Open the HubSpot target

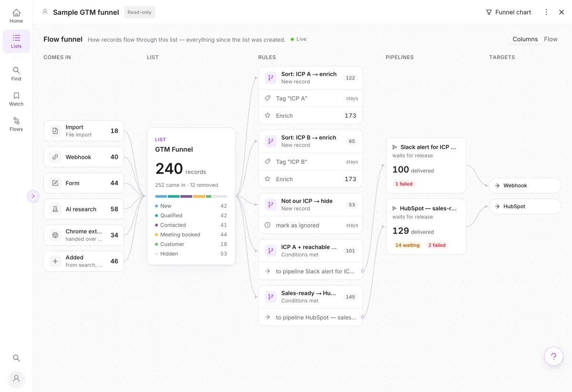click(x=525, y=206)
